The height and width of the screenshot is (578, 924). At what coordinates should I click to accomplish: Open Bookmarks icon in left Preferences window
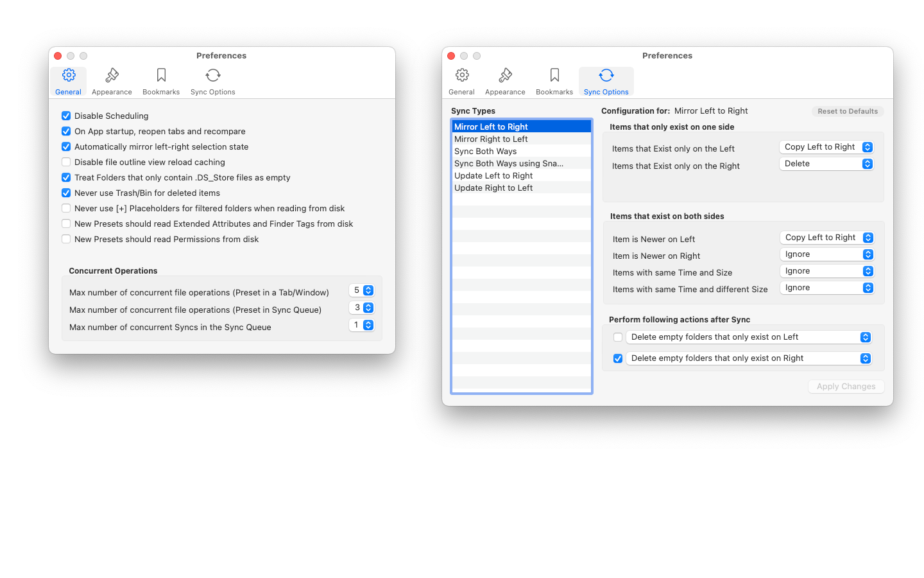click(161, 76)
